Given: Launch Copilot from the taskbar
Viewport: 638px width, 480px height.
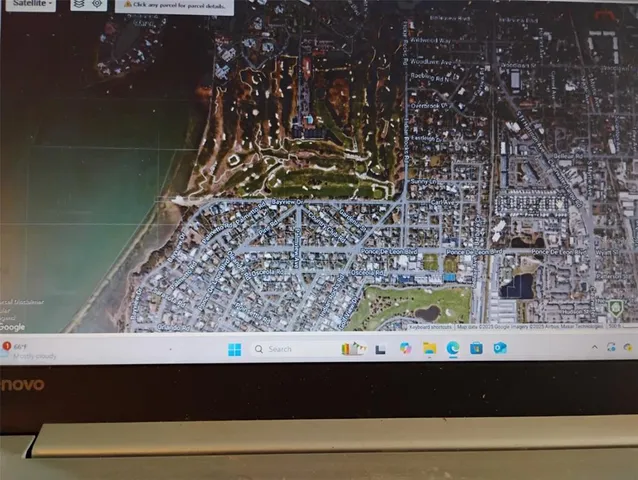Looking at the screenshot, I should coord(405,348).
